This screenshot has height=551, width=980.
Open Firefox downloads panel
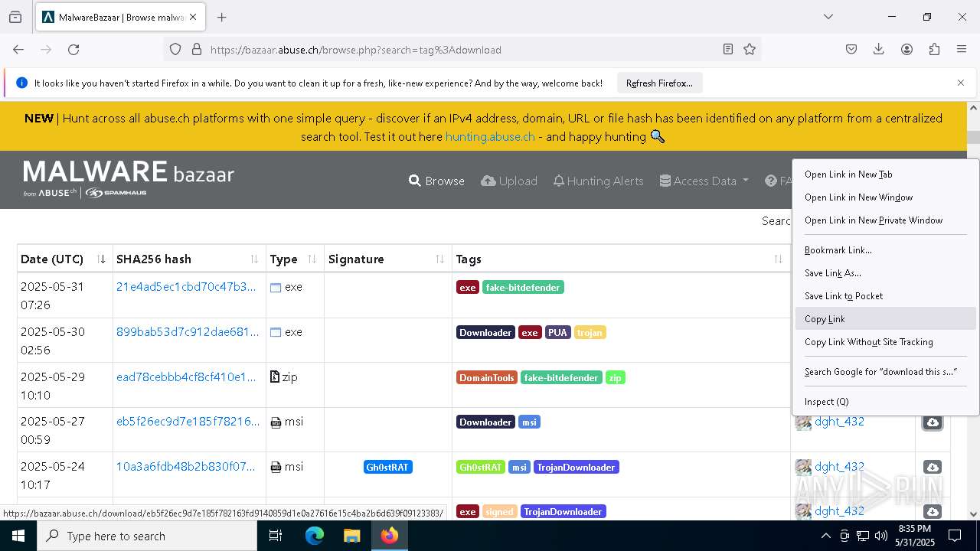click(x=879, y=49)
